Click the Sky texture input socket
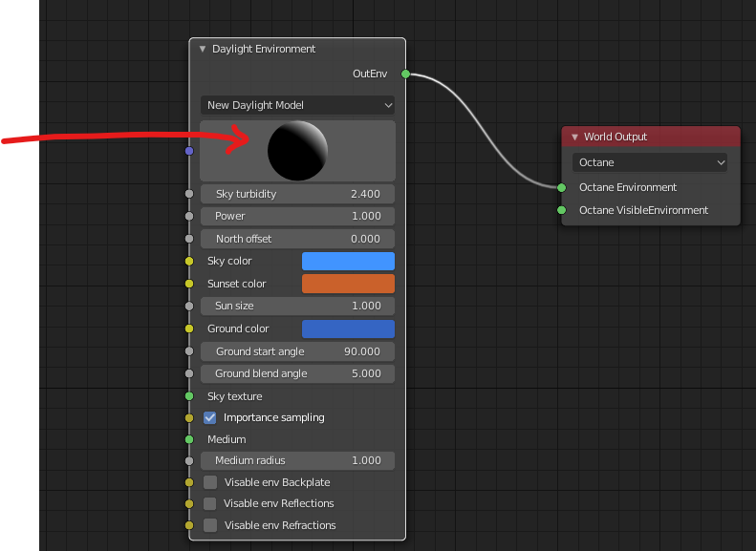The height and width of the screenshot is (551, 756). [x=189, y=395]
